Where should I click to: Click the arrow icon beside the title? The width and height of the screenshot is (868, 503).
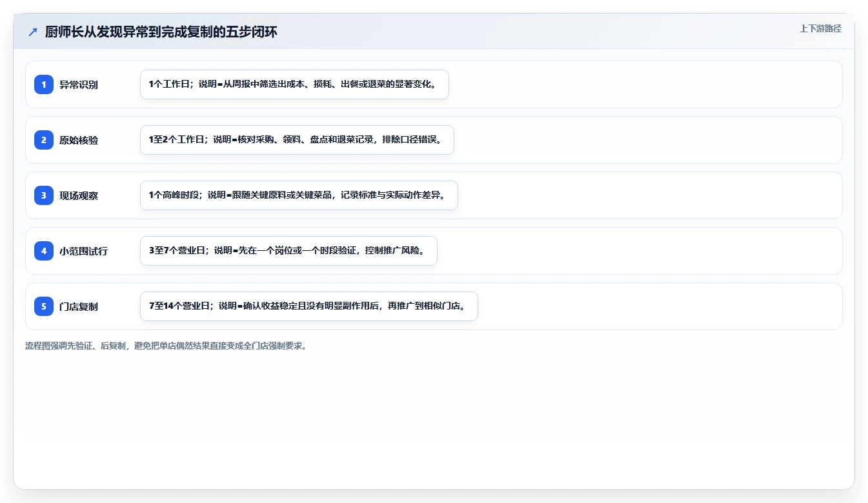click(x=33, y=32)
